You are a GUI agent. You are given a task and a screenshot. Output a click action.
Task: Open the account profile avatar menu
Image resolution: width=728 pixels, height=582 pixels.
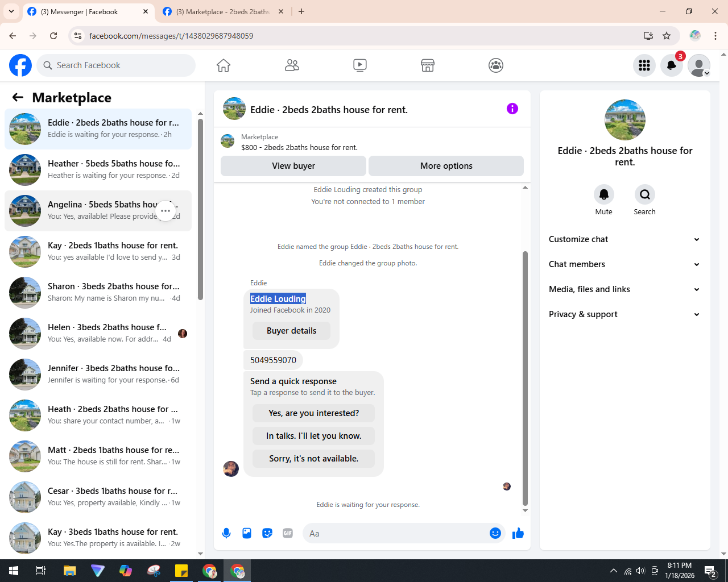coord(699,65)
